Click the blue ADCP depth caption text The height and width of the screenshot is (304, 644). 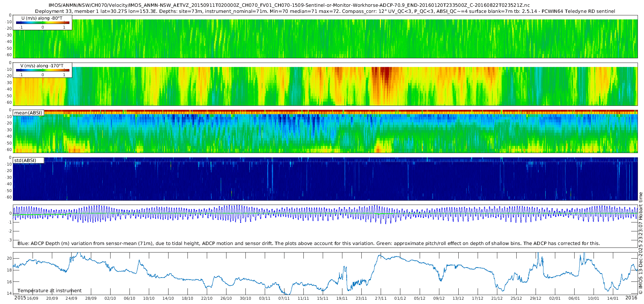click(308, 244)
